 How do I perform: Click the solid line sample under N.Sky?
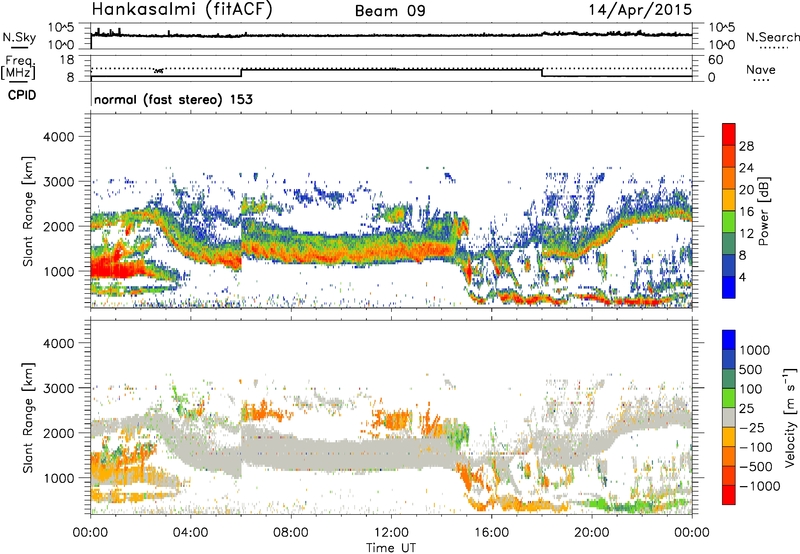(x=18, y=48)
